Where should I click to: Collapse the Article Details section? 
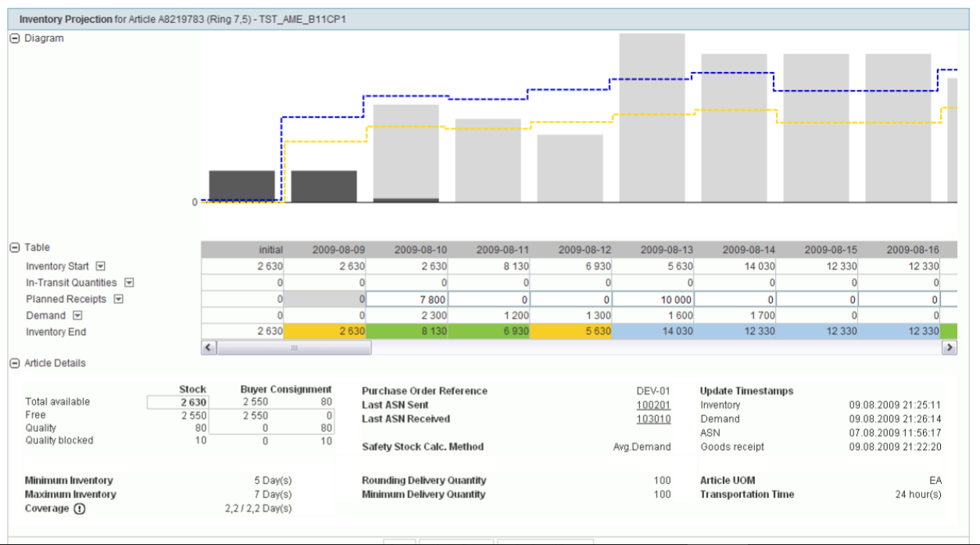(x=14, y=363)
